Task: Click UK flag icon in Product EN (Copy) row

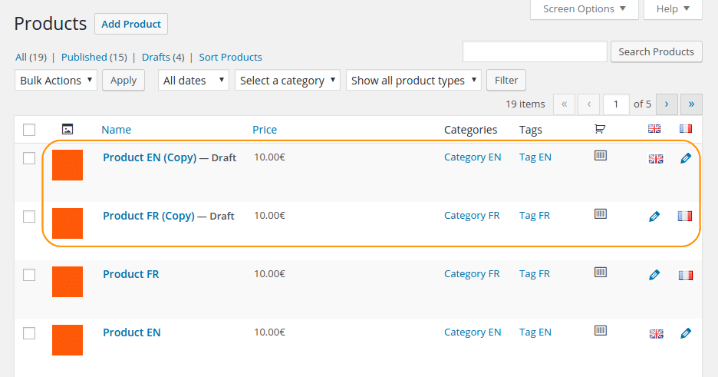Action: [656, 158]
